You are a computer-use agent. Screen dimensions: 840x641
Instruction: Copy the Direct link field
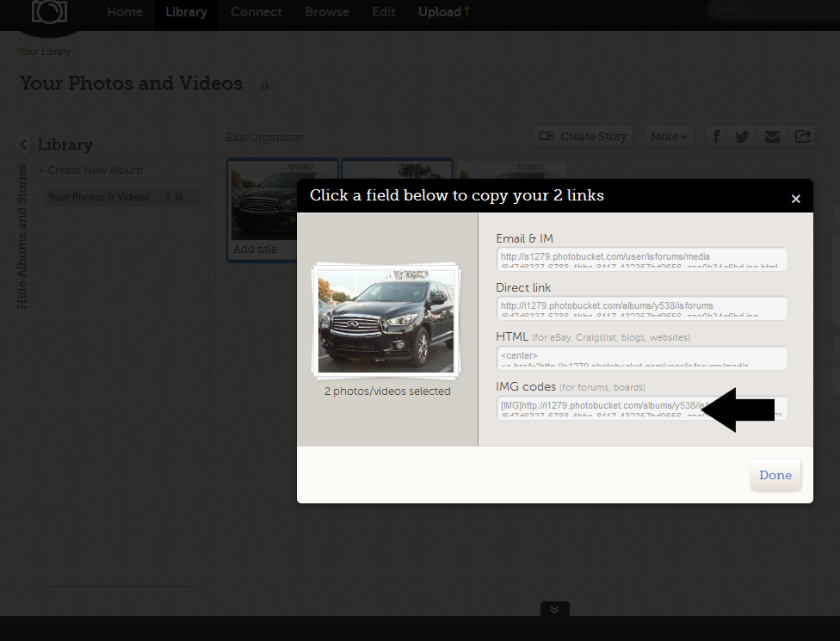641,309
